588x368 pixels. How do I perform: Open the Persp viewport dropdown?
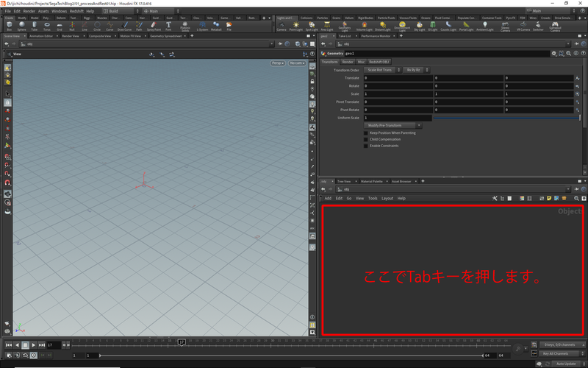(x=278, y=63)
